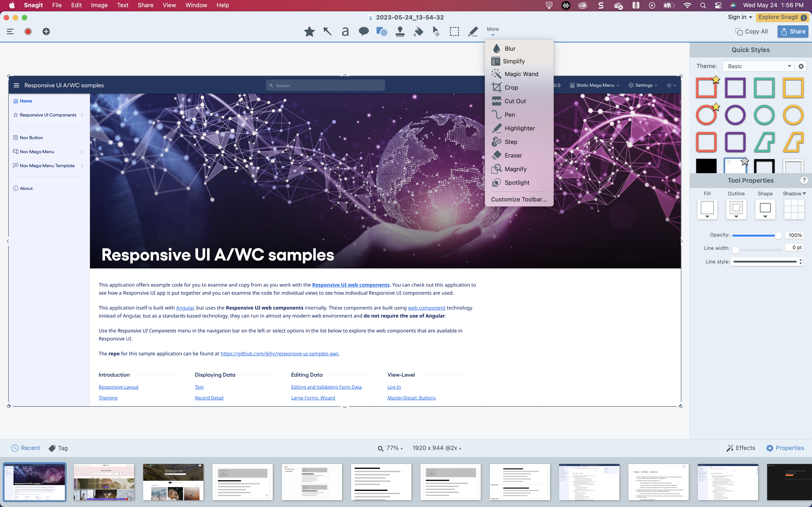Select the Favorites star tool
812x507 pixels.
point(309,31)
